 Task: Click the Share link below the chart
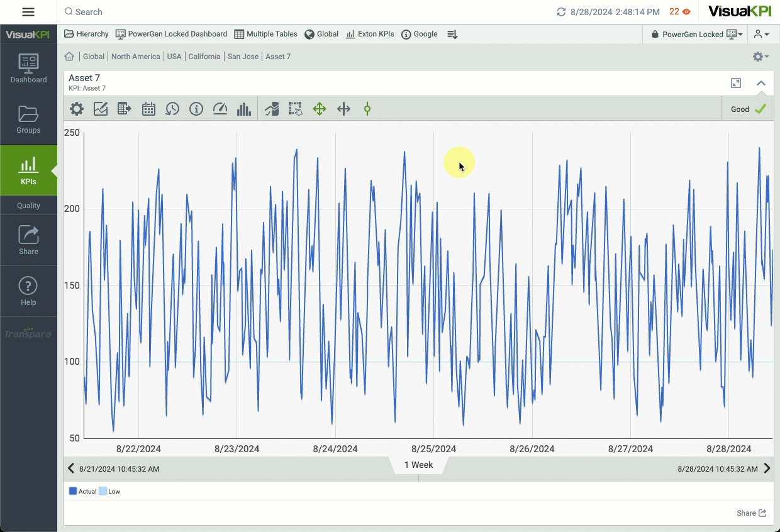tap(752, 513)
